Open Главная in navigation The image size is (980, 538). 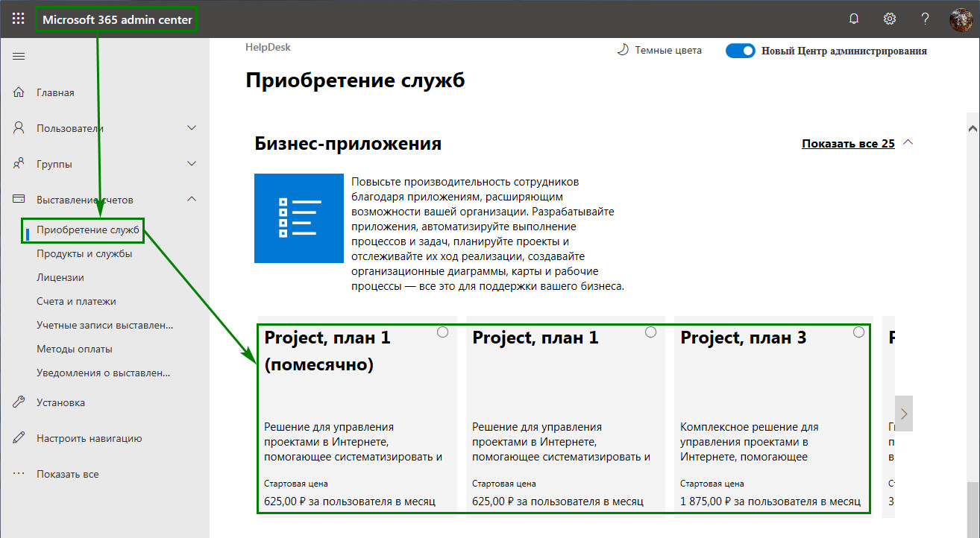55,92
